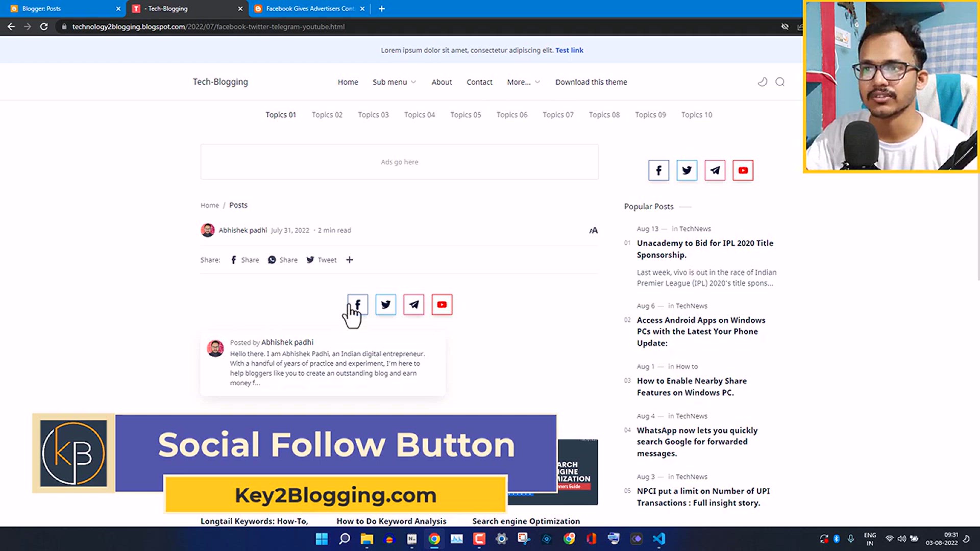Switch to Facebook Gives Advertisers tab
Viewport: 980px width, 551px height.
click(310, 9)
